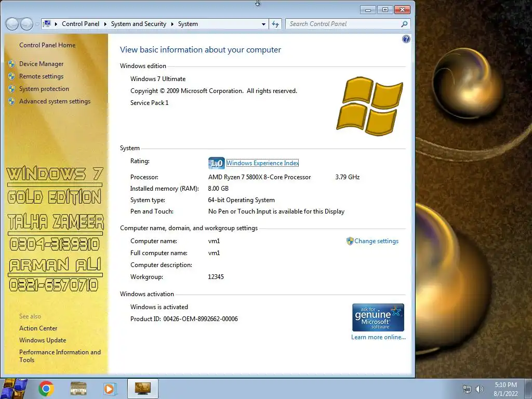
Task: Expand arrow before Control Panel breadcrumb
Action: [56, 24]
